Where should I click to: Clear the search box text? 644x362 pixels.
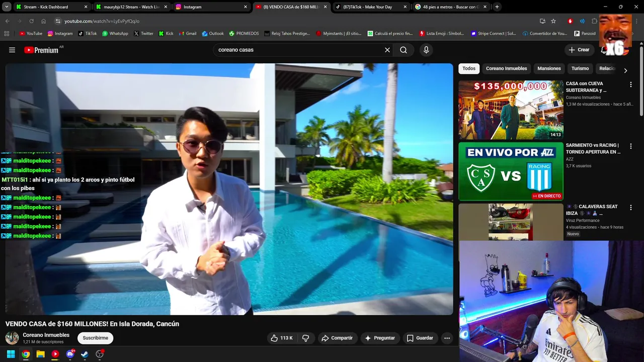coord(387,50)
